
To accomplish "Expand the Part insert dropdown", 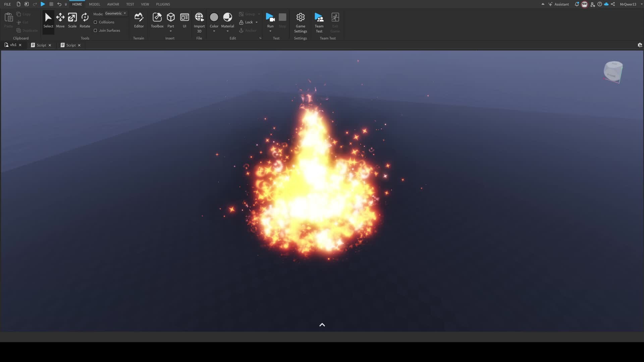I will coord(171,31).
